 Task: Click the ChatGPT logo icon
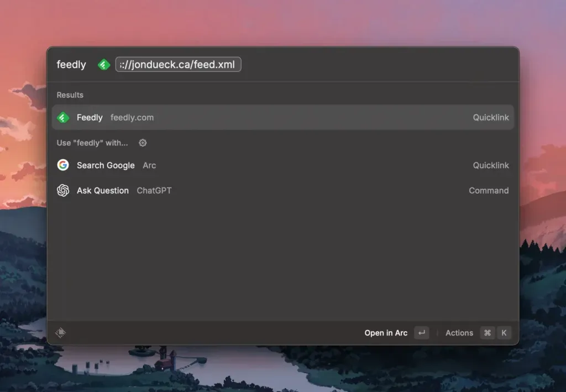point(63,190)
